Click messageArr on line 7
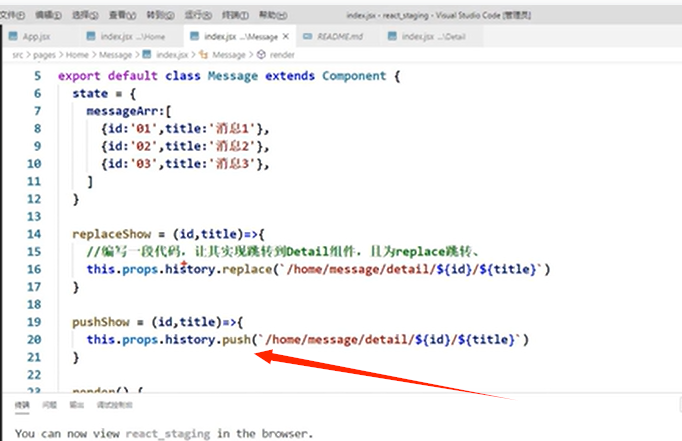This screenshot has height=441, width=682. [x=123, y=111]
